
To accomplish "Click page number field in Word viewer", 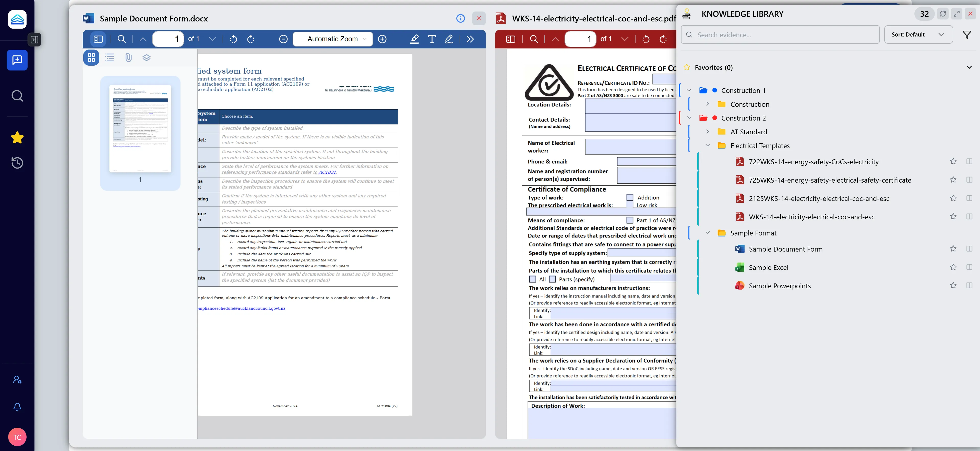I will (x=168, y=39).
